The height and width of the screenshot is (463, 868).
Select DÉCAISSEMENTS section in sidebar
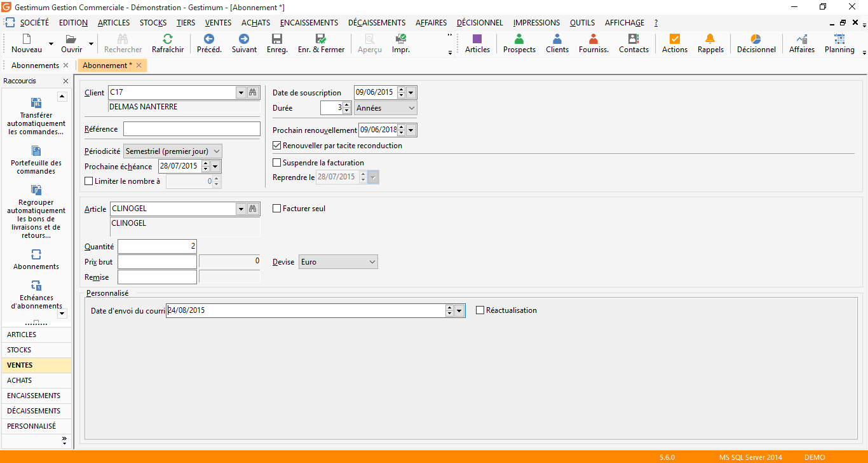[x=36, y=411]
